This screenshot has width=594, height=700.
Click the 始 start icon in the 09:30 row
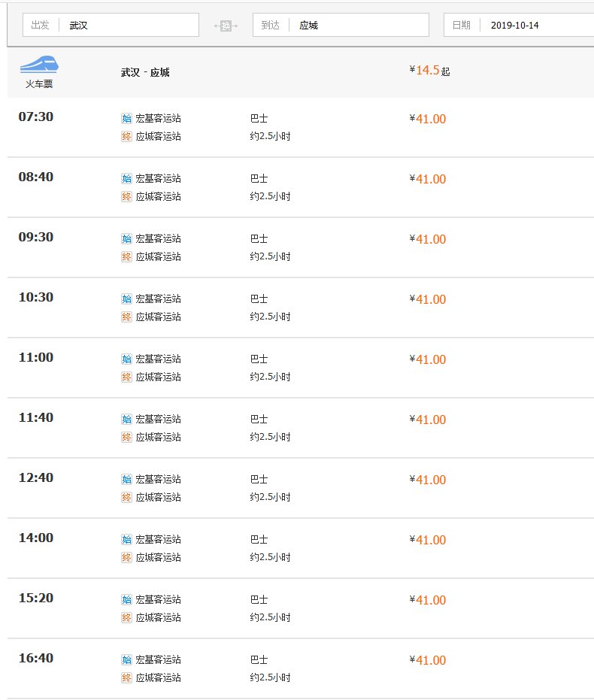click(x=126, y=239)
